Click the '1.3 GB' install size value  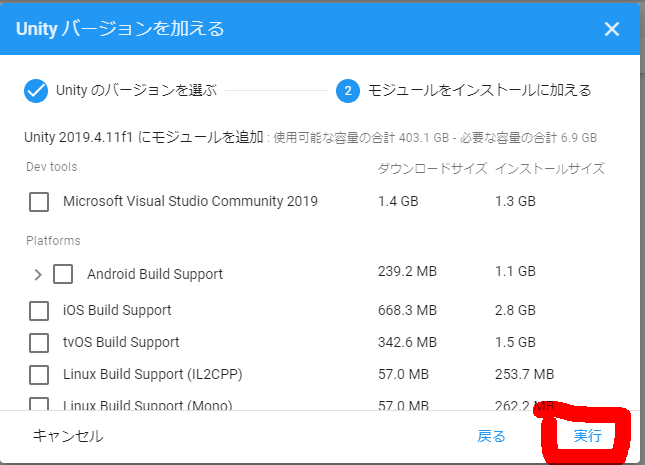tap(515, 201)
